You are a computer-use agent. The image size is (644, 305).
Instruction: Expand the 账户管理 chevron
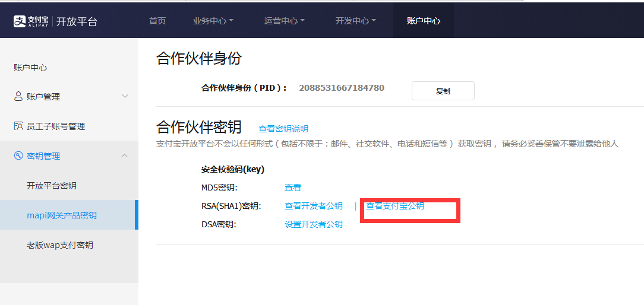(x=125, y=96)
